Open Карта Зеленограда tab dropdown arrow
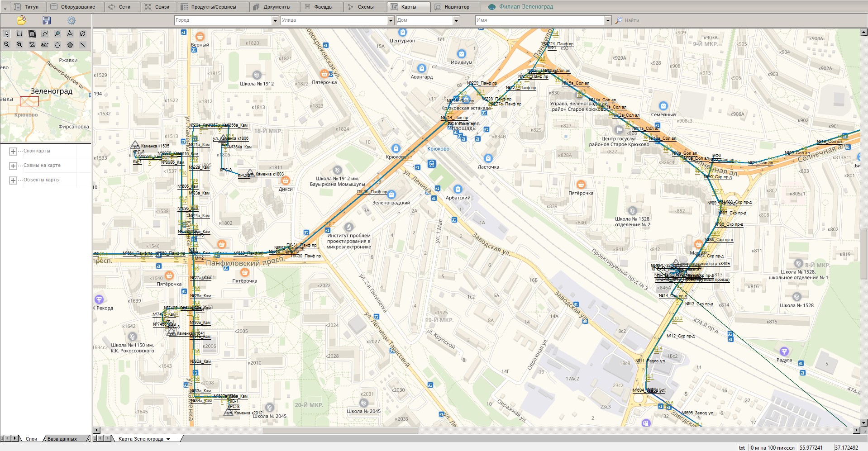Viewport: 868px width, 451px height. (x=168, y=439)
